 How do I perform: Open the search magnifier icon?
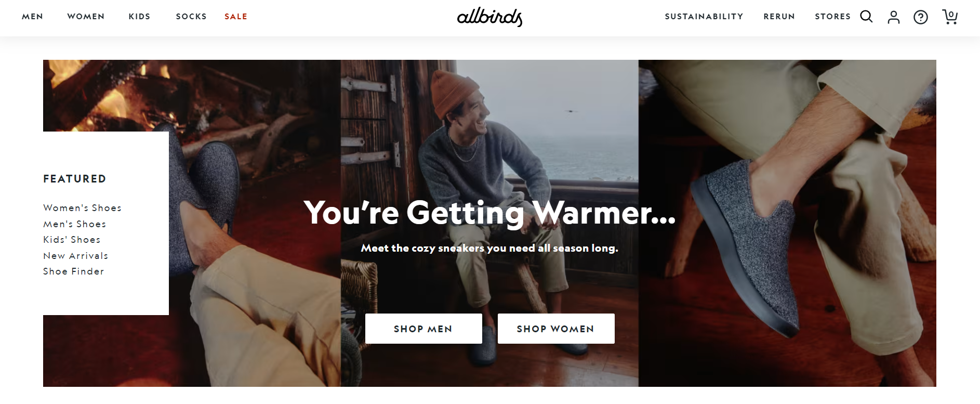(x=866, y=17)
